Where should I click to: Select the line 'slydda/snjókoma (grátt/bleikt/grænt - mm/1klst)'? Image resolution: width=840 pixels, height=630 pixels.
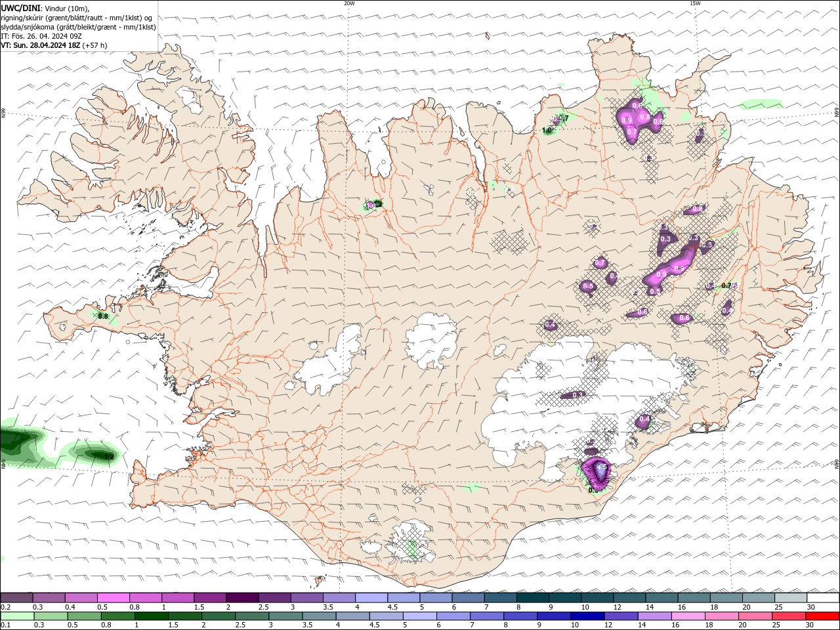[x=79, y=27]
